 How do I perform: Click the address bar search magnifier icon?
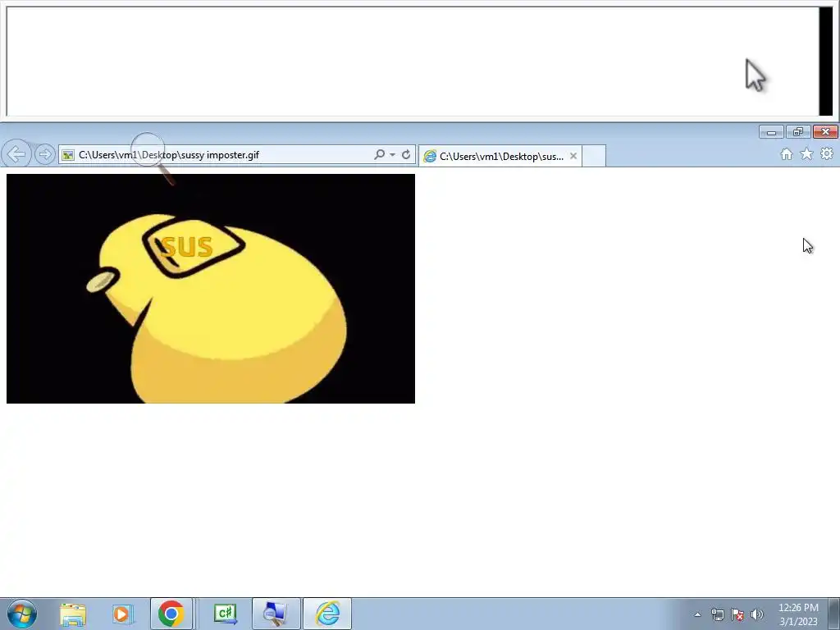[x=379, y=155]
